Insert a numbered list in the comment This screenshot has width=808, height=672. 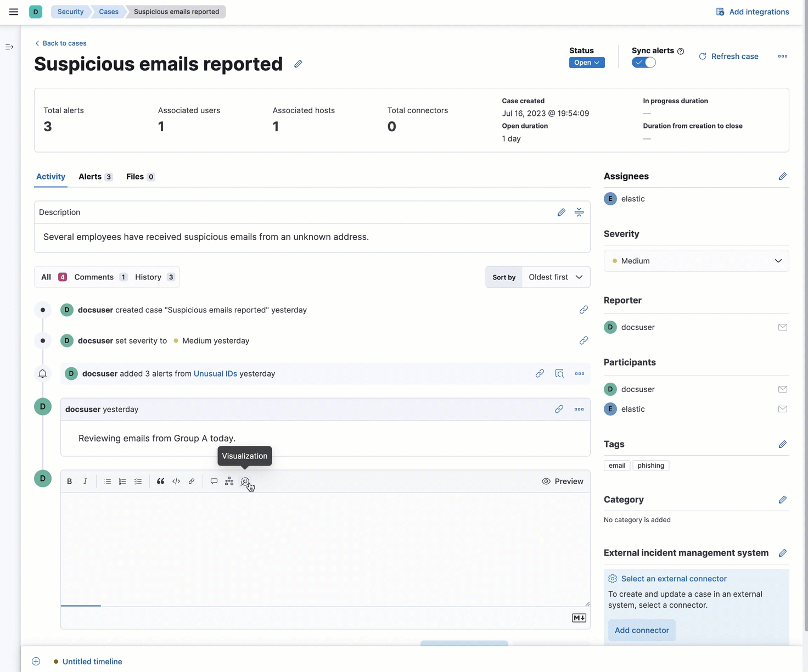[122, 481]
